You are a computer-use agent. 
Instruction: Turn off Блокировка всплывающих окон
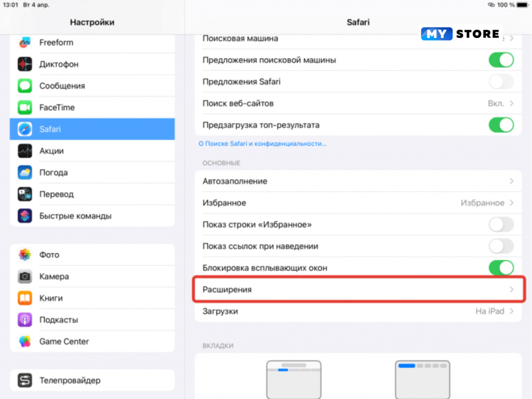point(500,268)
